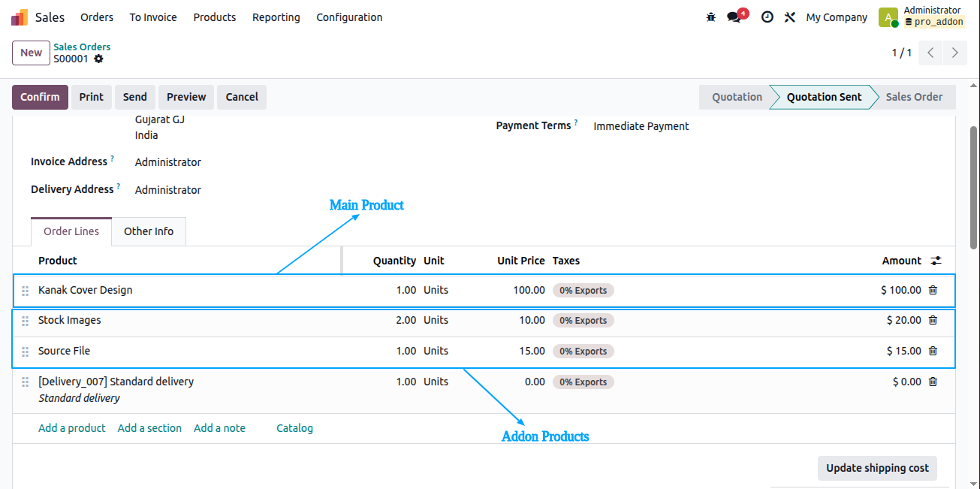Open the To Invoice menu
This screenshot has height=489, width=980.
tap(153, 17)
